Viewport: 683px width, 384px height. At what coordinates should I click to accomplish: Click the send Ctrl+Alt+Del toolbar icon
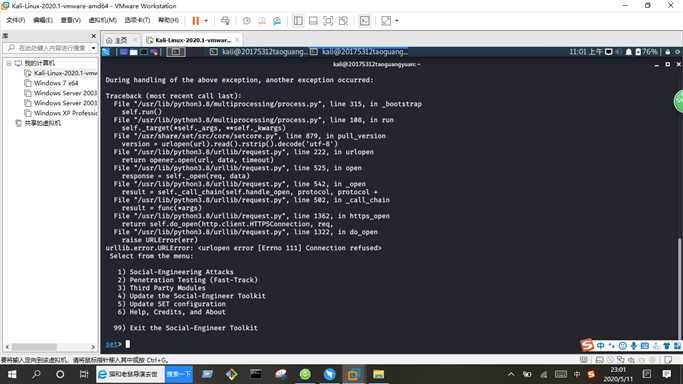point(225,20)
